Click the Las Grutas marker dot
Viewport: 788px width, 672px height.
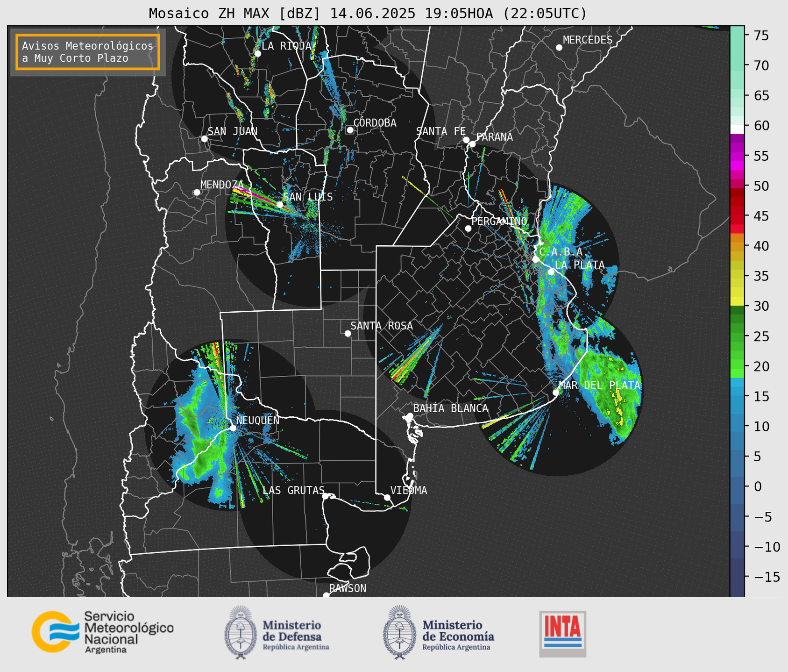(x=326, y=496)
